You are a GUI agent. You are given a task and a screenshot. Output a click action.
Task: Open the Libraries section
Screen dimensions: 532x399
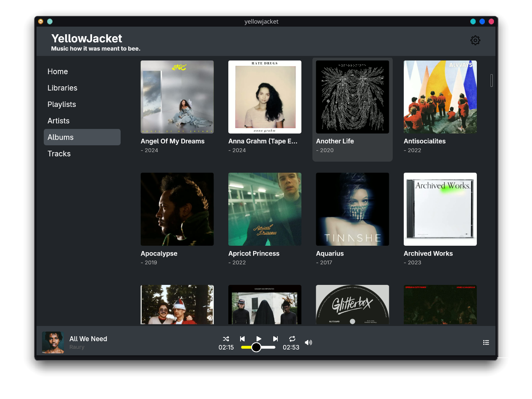tap(62, 88)
